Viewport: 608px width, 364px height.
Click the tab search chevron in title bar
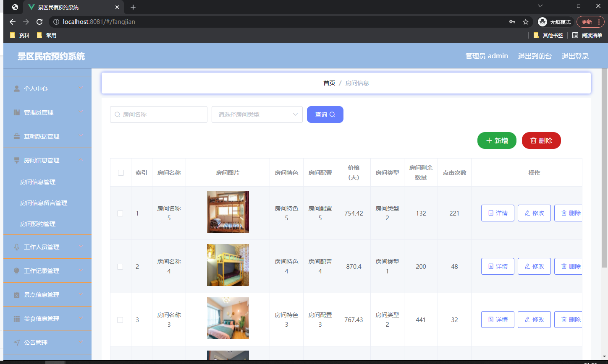click(x=540, y=6)
